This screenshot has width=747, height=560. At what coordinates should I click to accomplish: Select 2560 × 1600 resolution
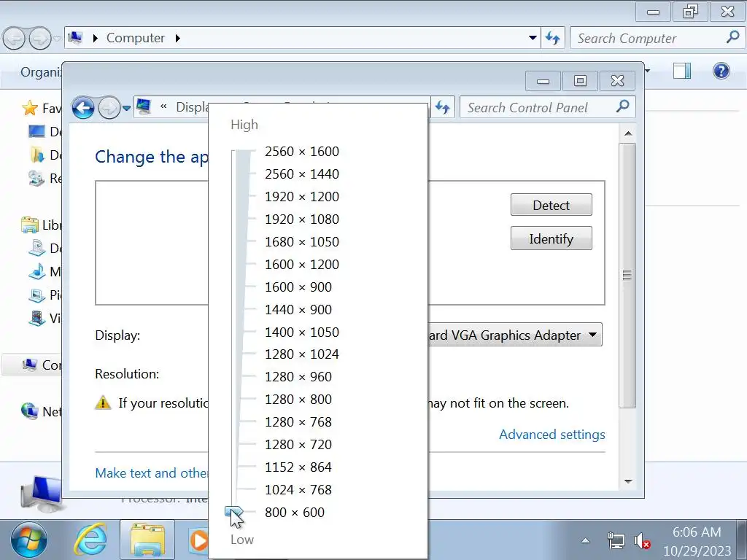tap(301, 152)
